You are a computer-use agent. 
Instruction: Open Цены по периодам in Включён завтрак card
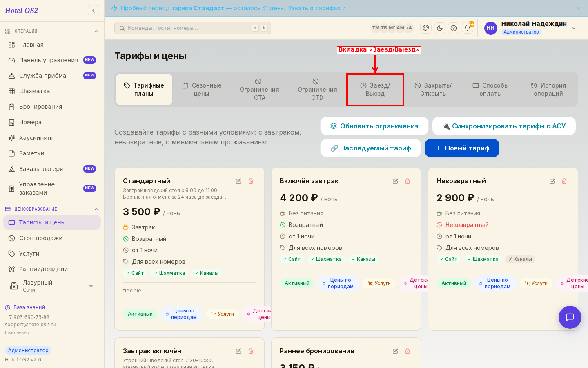point(338,283)
